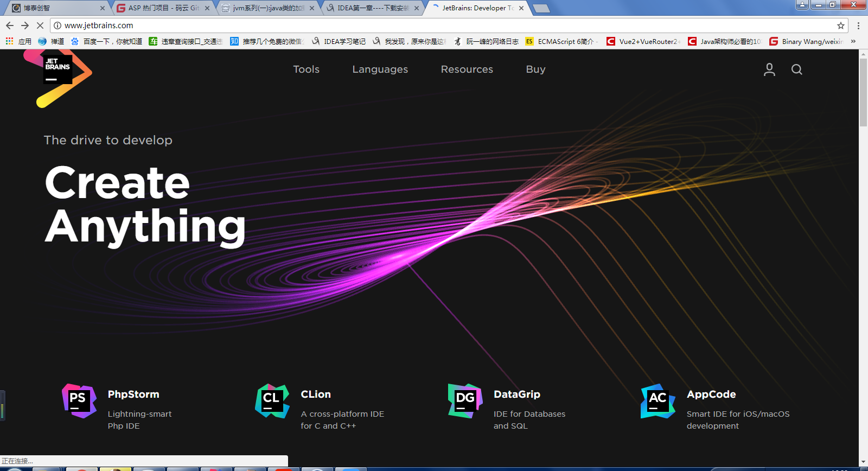Close the ASP 热门项目 tab
The height and width of the screenshot is (471, 868).
click(207, 8)
